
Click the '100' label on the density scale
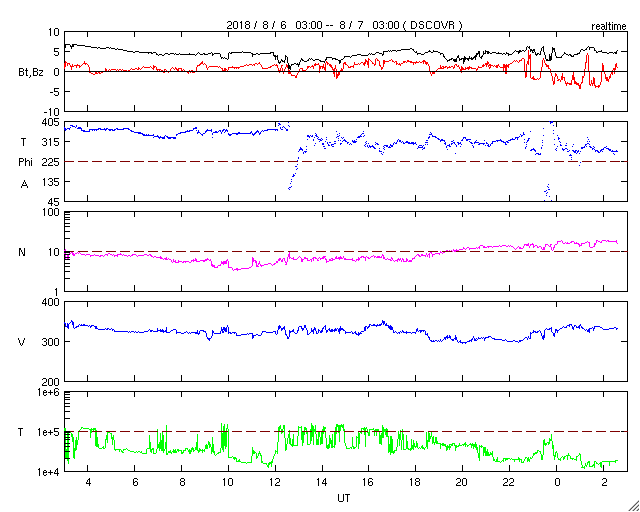pyautogui.click(x=52, y=214)
